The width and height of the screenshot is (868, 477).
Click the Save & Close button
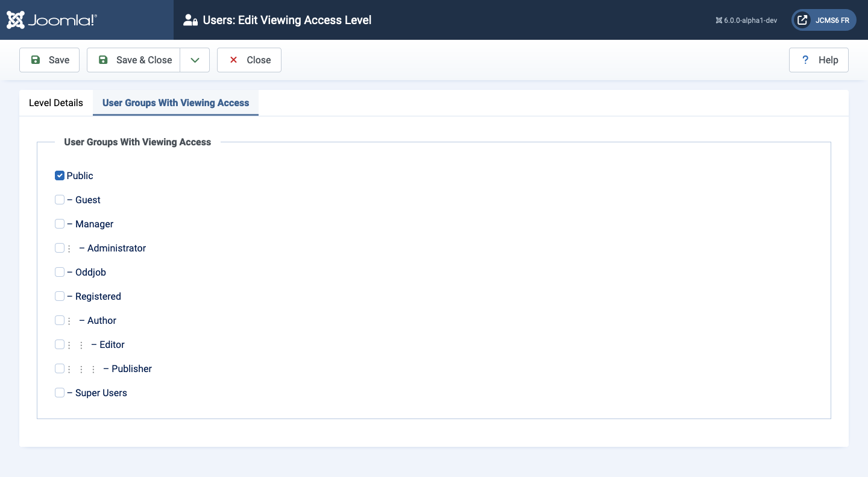134,60
